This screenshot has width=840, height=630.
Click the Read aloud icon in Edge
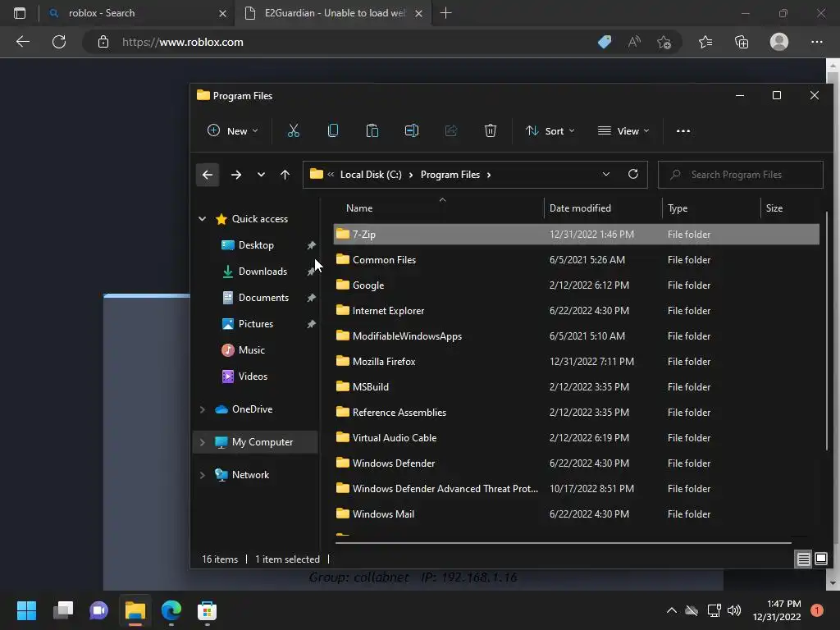[x=634, y=42]
